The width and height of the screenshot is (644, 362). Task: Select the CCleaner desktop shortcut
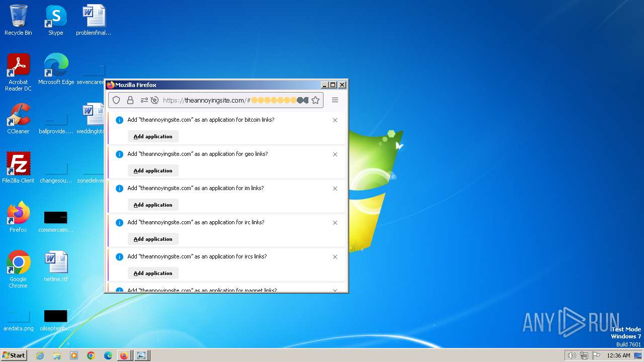(x=18, y=119)
